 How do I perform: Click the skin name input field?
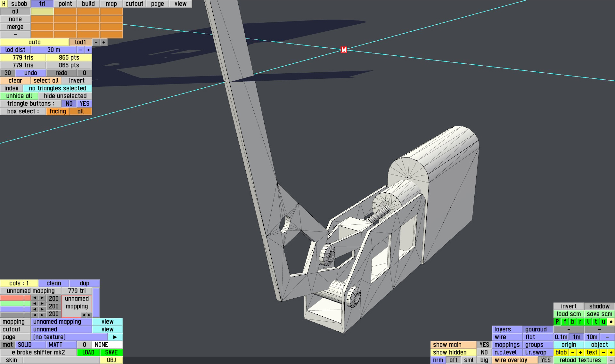point(61,360)
